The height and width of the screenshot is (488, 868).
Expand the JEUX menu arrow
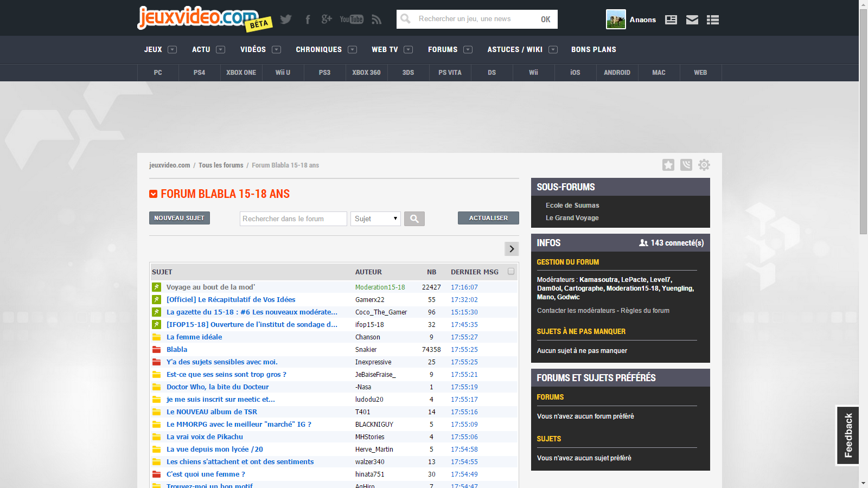173,49
